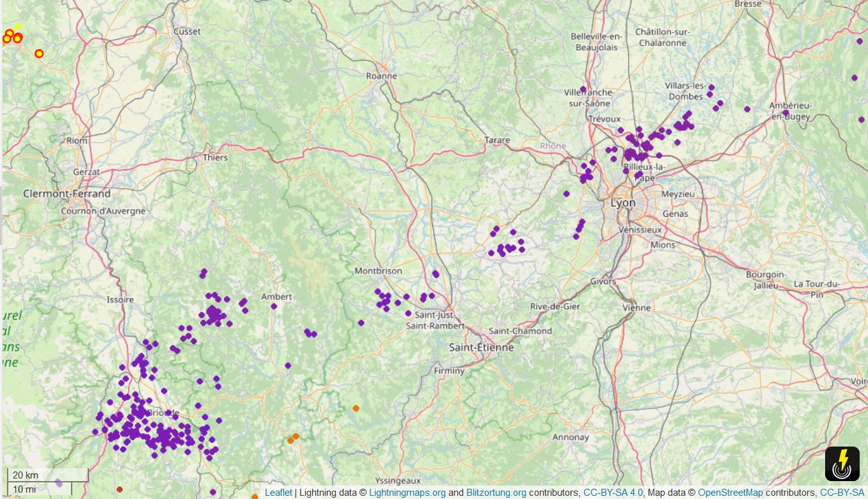Click the northernmost orange lightning strike dot
Screen dimensions: 868x499
(356, 408)
